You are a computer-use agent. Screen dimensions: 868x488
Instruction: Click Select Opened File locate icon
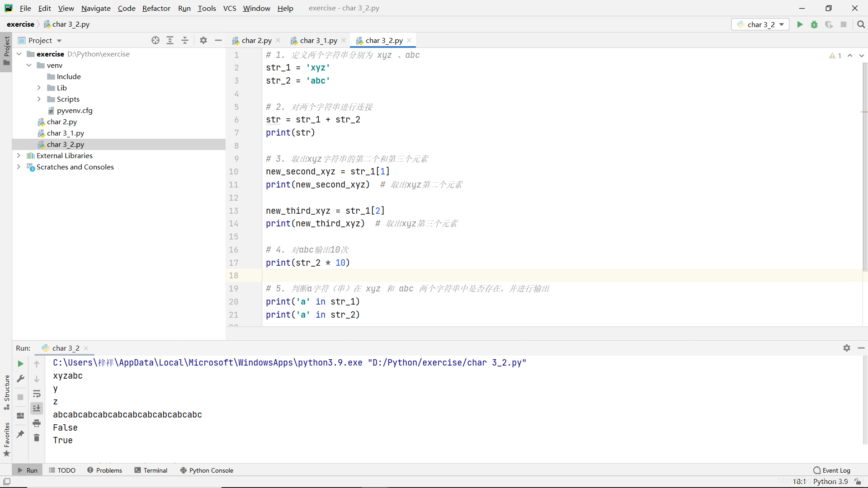tap(156, 40)
